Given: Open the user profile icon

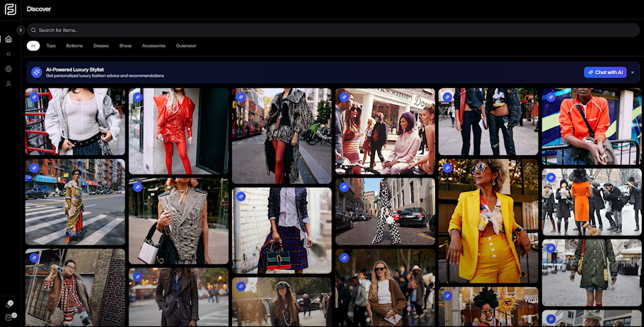Looking at the screenshot, I should [8, 84].
